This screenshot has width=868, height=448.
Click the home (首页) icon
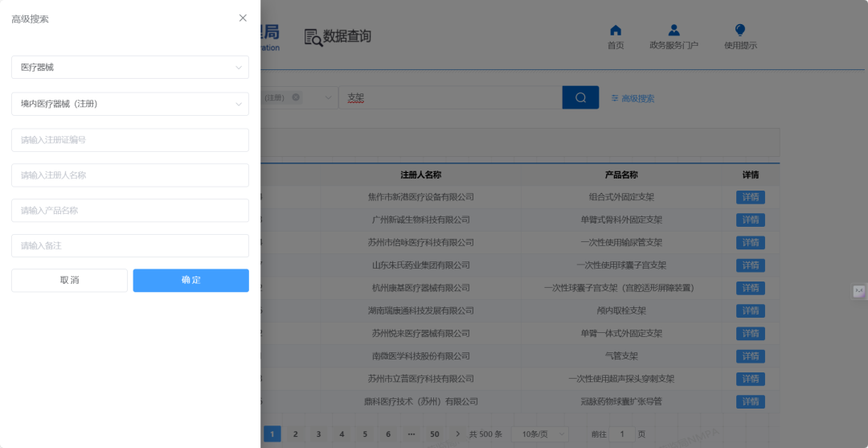pyautogui.click(x=616, y=31)
